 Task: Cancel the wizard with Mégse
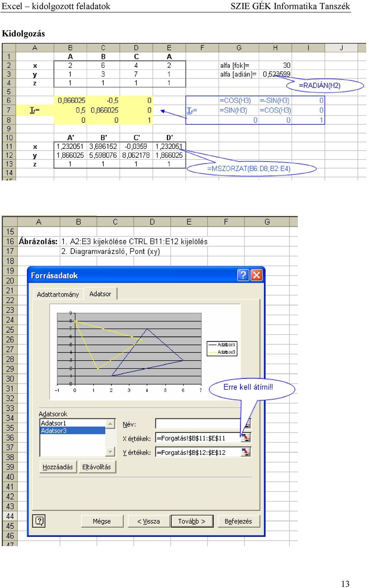tap(102, 521)
